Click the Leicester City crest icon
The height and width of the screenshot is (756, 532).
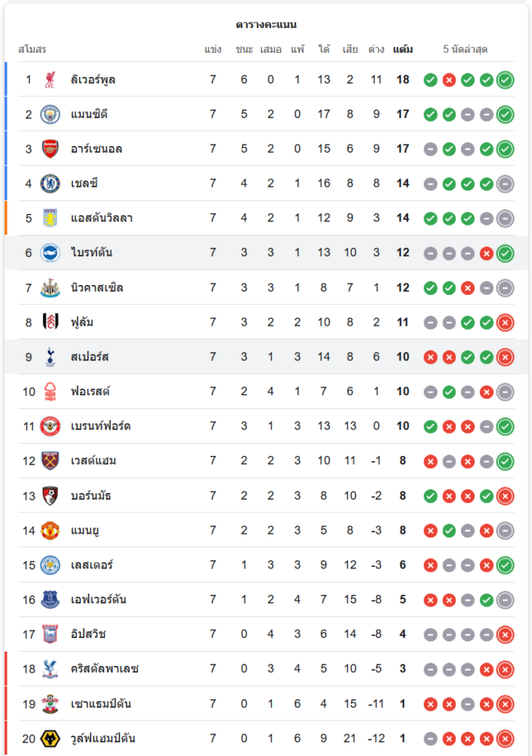[51, 565]
